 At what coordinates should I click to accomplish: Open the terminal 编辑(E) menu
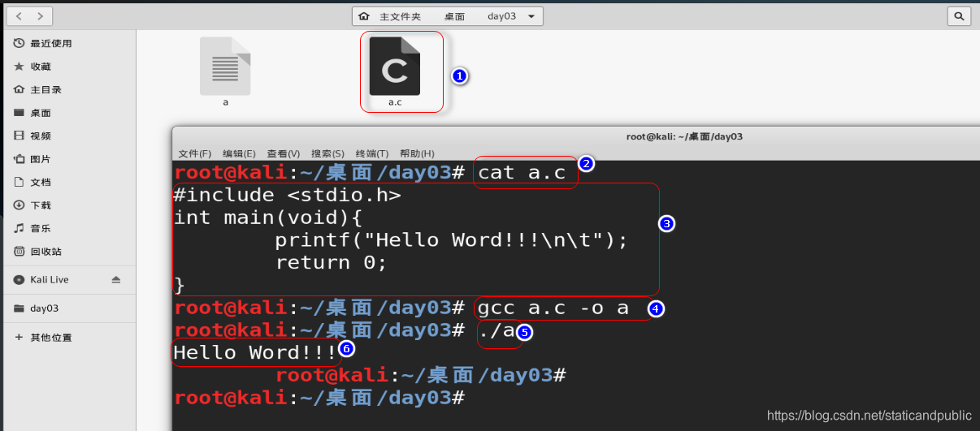click(x=239, y=153)
